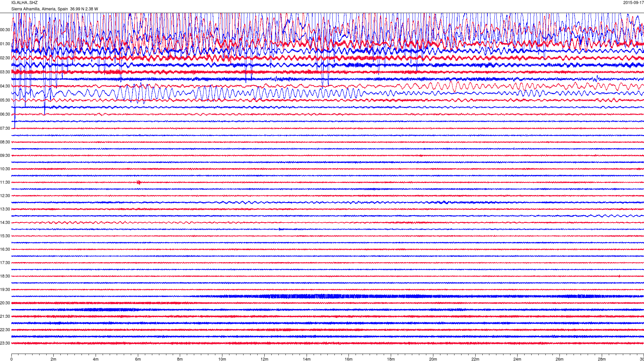Click the 28m axis label
644x362 pixels.
coord(602,359)
